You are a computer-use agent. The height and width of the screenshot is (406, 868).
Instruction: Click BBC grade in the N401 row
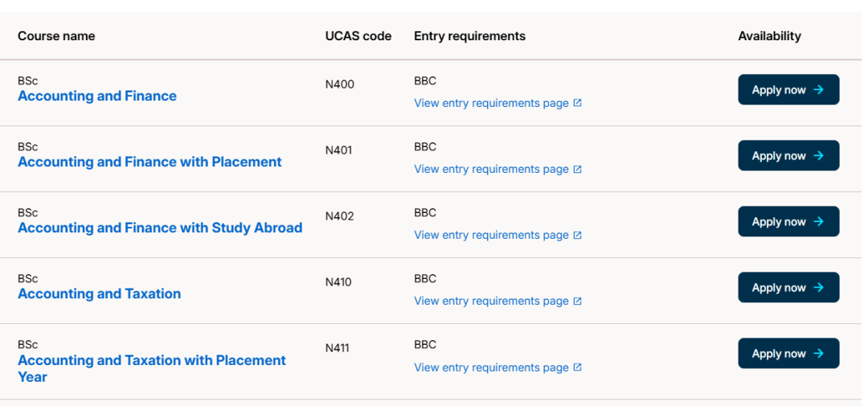coord(425,147)
